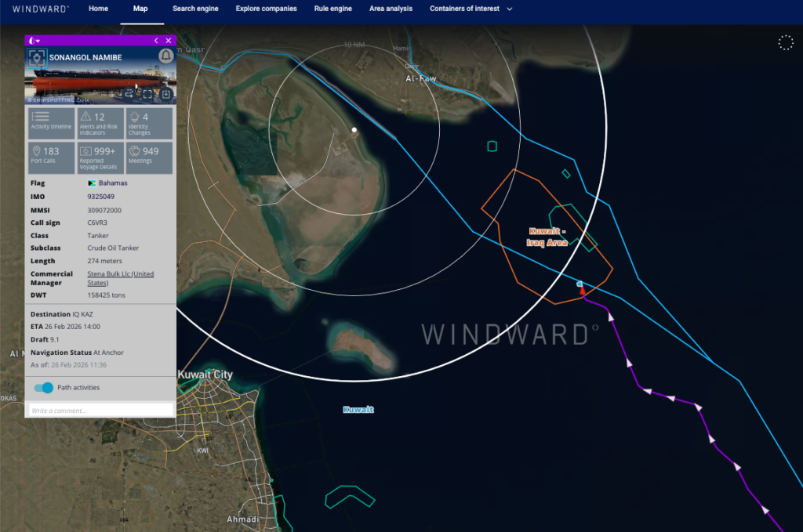Image resolution: width=803 pixels, height=532 pixels.
Task: Click the crosshair locate icon top right of map
Action: coord(786,42)
